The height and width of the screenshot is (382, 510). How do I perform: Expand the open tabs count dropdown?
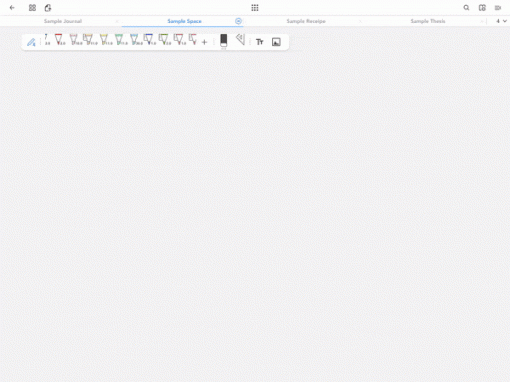click(501, 21)
